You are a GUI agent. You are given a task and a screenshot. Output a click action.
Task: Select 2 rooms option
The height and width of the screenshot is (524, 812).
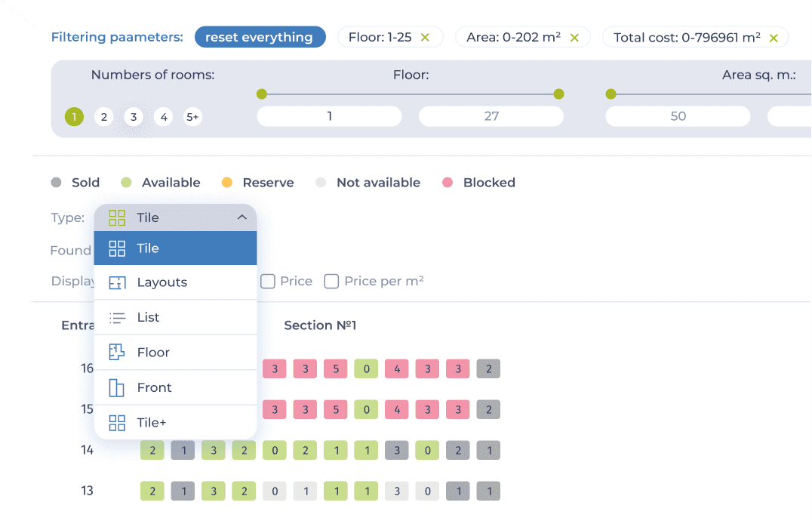tap(104, 117)
